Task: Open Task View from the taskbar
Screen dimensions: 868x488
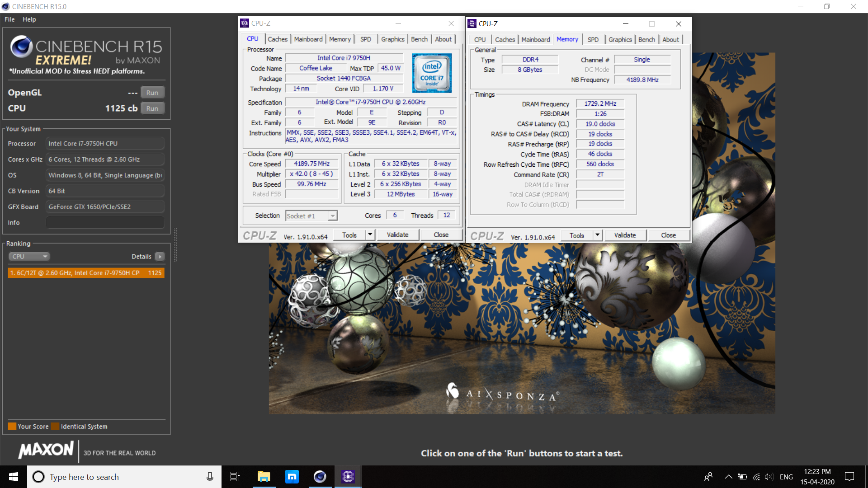Action: pyautogui.click(x=235, y=477)
